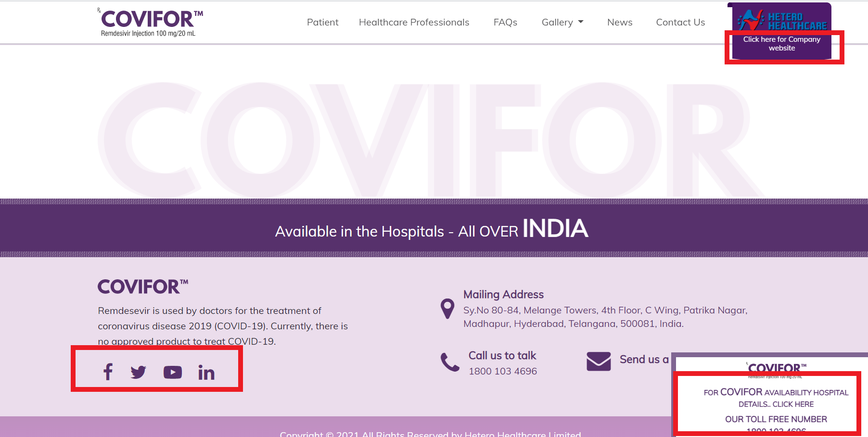Open the Twitter social icon

pos(139,372)
